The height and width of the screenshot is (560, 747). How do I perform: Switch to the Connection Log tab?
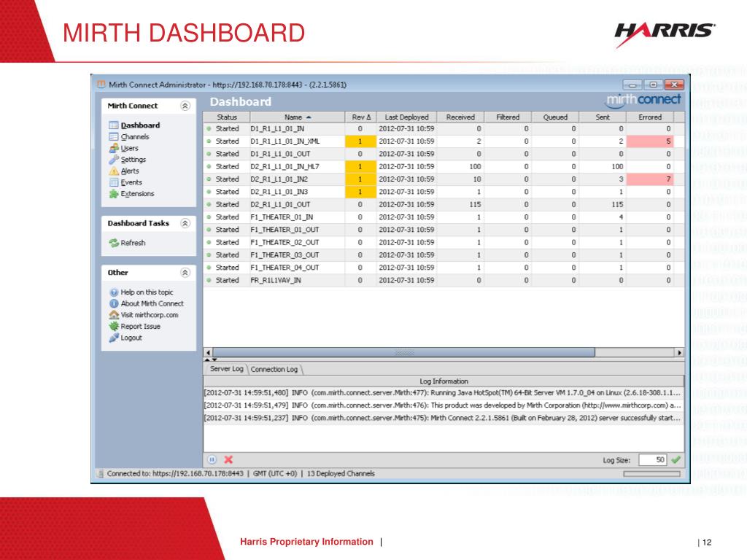pos(274,370)
